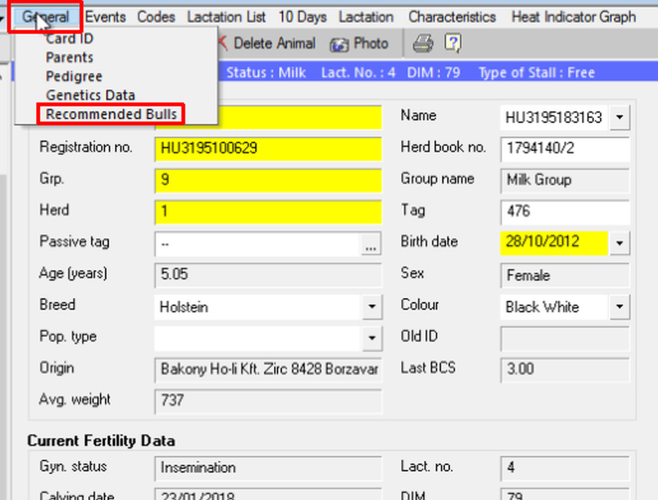658x500 pixels.
Task: Open the Photo camera icon
Action: point(339,44)
